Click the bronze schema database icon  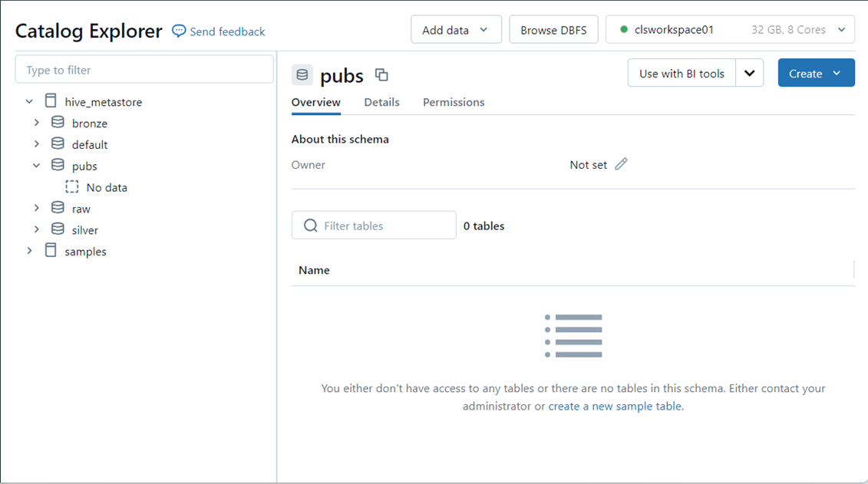pyautogui.click(x=58, y=123)
